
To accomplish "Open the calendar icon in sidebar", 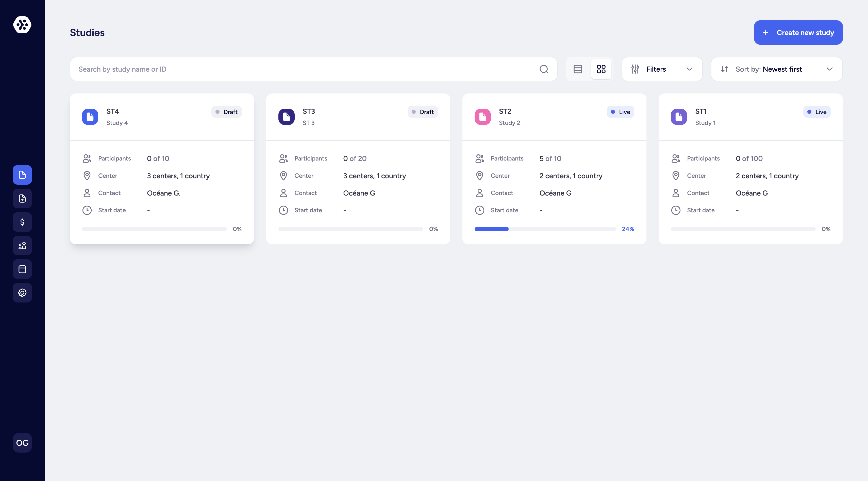I will click(x=22, y=269).
